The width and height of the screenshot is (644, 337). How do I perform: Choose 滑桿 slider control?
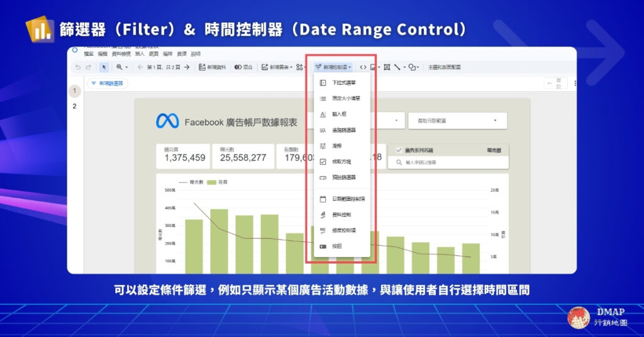pos(341,146)
